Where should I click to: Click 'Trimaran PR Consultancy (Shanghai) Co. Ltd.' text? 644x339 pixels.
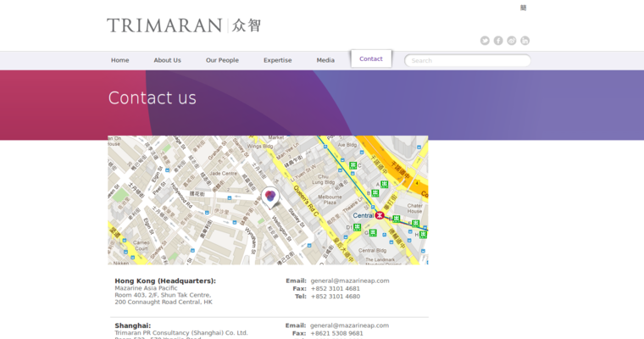click(x=181, y=333)
